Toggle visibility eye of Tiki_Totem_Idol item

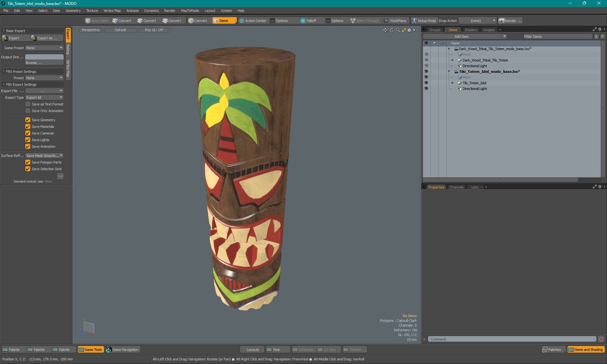426,83
